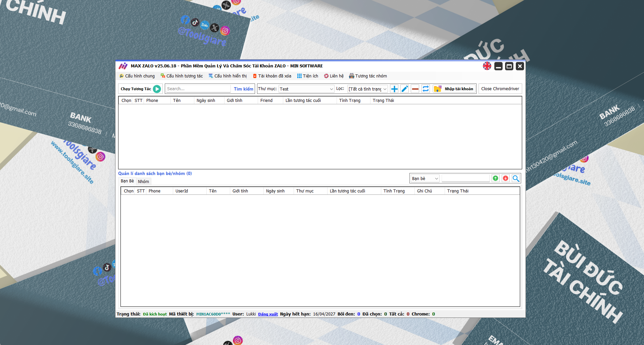Click Chọn header in friends table

129,191
